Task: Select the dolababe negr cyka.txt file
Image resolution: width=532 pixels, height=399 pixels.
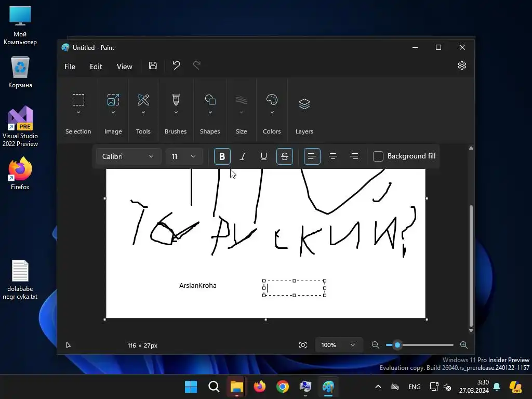Action: pyautogui.click(x=20, y=280)
